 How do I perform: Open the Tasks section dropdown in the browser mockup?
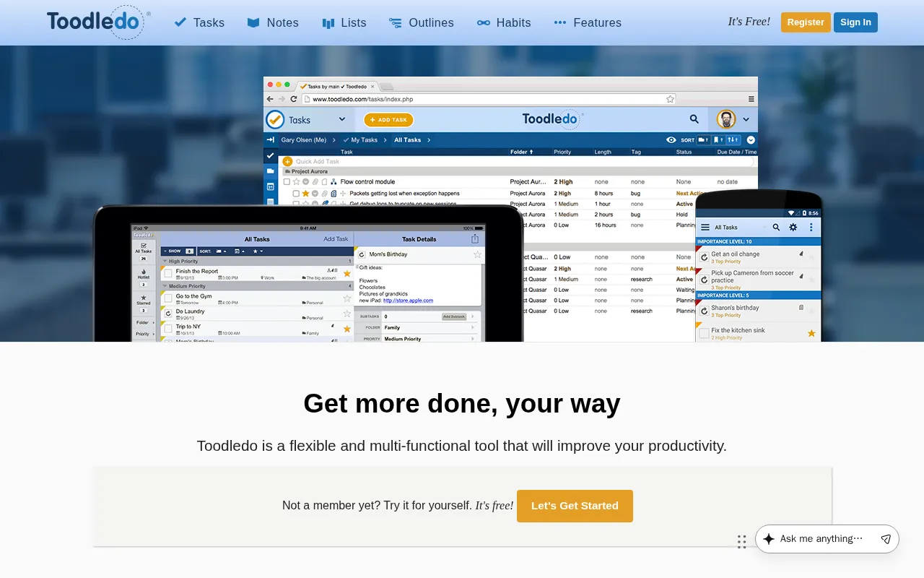click(342, 120)
